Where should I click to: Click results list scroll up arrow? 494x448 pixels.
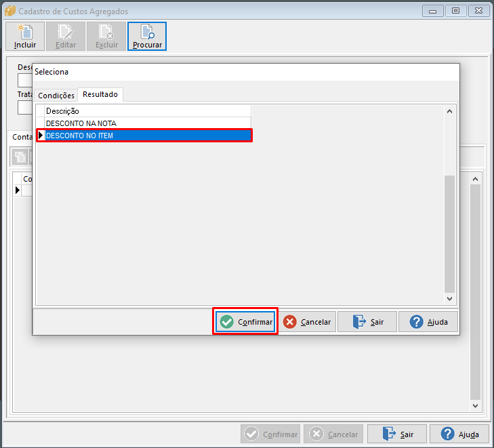(449, 111)
